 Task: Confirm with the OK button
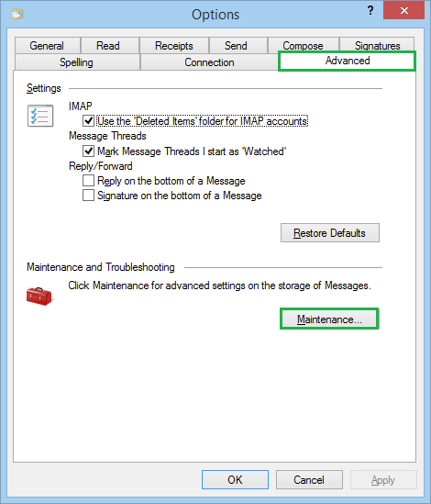pyautogui.click(x=235, y=479)
